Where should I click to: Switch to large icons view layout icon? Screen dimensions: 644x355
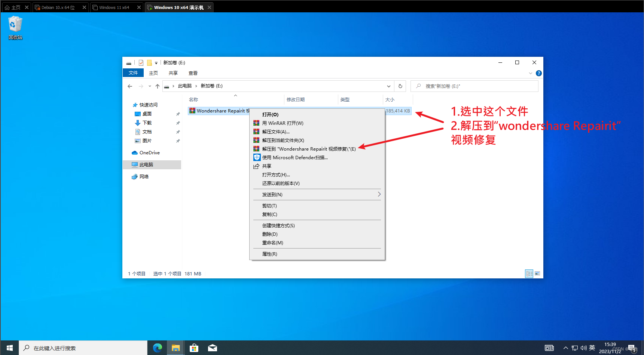537,274
